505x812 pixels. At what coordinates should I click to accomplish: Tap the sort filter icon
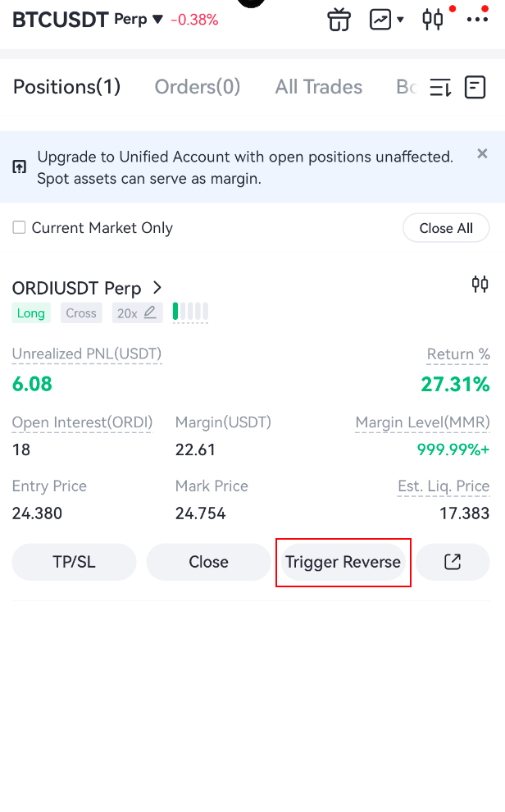[x=440, y=87]
